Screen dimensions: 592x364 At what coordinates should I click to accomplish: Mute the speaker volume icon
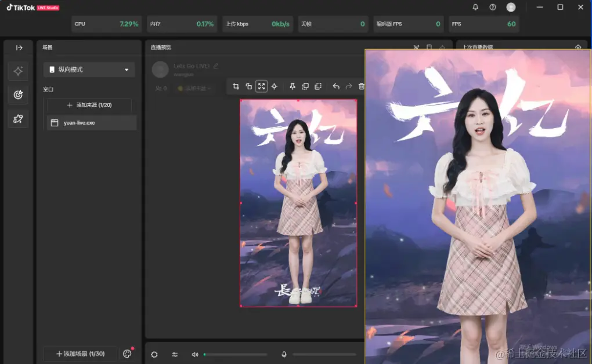pyautogui.click(x=195, y=355)
